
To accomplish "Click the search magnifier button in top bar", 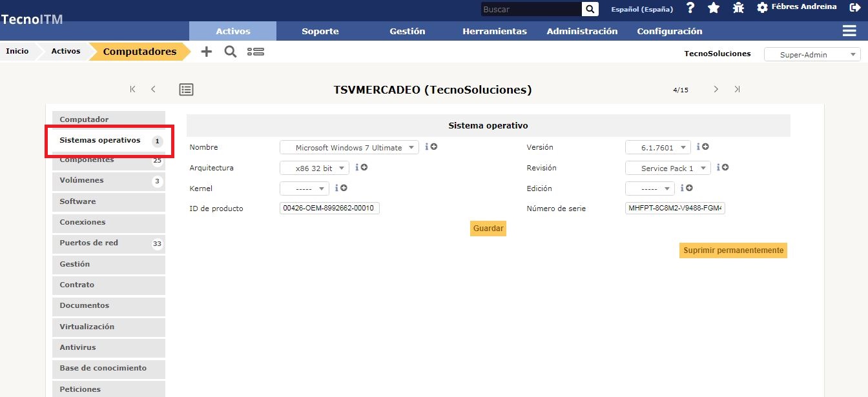I will click(x=590, y=9).
